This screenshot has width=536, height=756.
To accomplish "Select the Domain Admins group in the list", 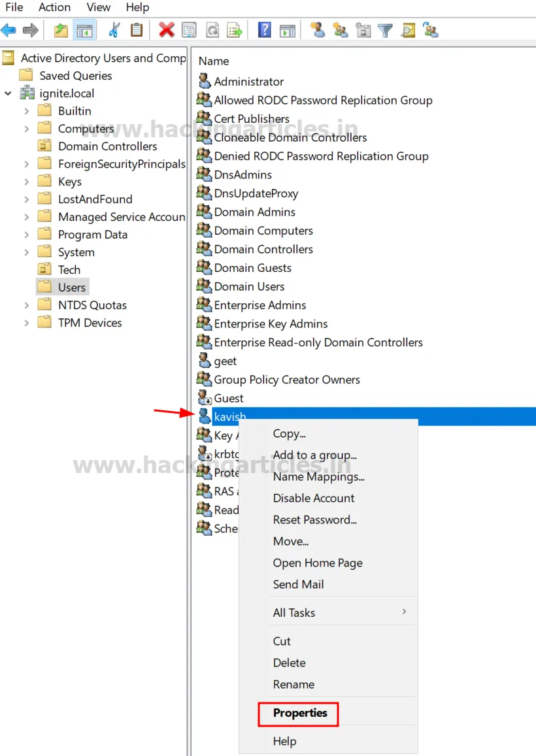I will (x=255, y=212).
